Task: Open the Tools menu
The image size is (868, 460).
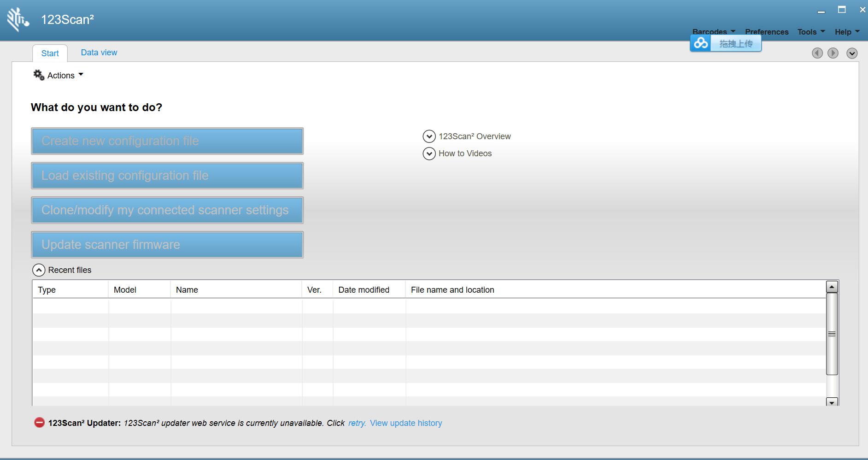Action: (810, 32)
